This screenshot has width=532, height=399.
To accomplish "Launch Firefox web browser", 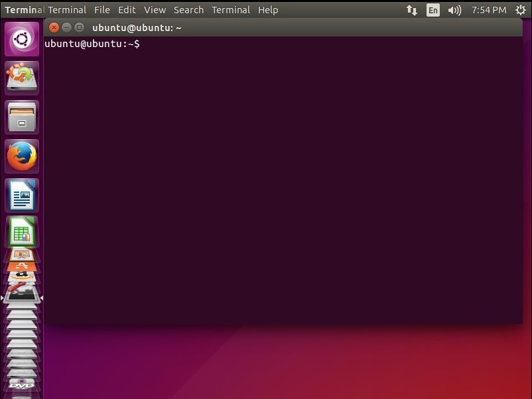I will (22, 156).
